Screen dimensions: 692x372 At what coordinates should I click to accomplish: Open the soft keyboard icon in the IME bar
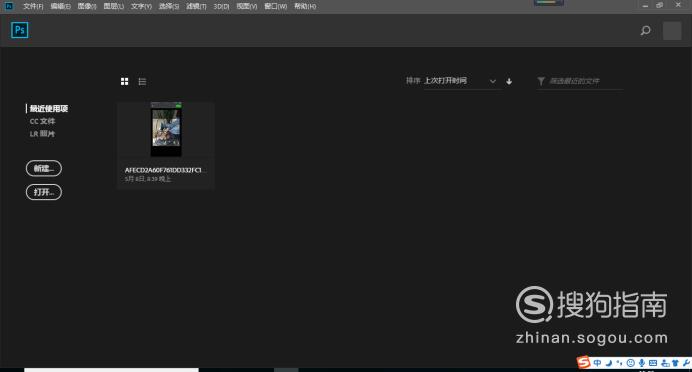click(x=653, y=363)
